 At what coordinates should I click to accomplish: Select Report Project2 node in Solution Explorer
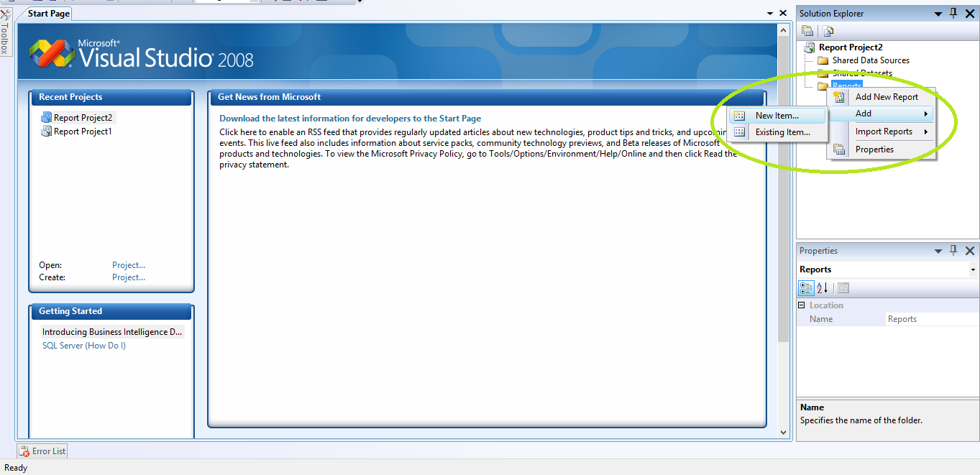pos(851,47)
